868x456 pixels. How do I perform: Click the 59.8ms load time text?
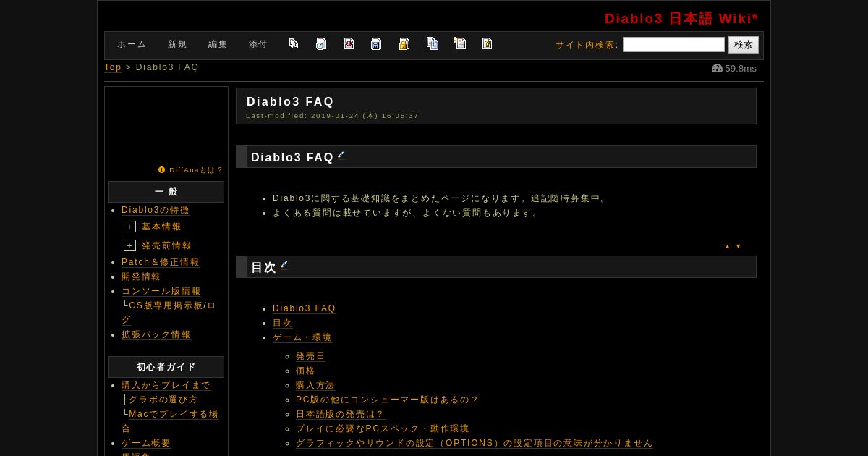click(741, 69)
